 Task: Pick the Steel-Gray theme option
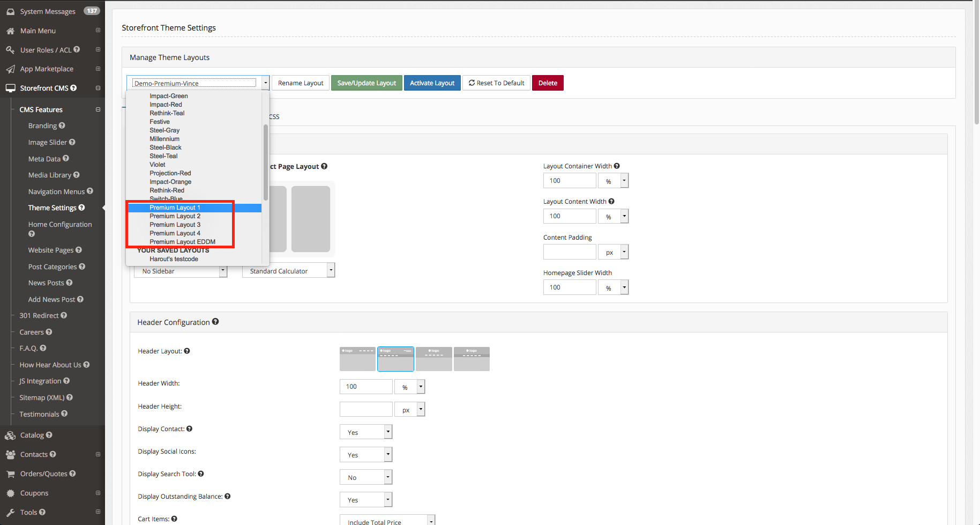pos(164,130)
